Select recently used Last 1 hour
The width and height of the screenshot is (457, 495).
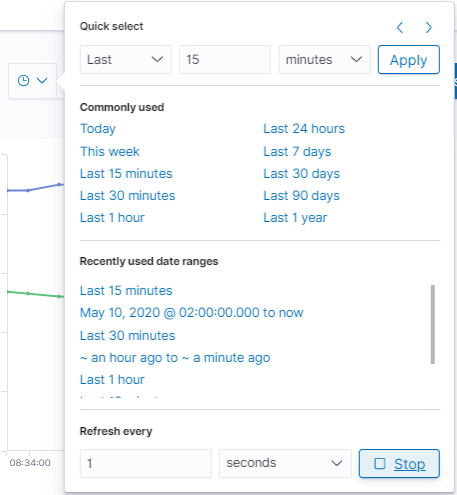pyautogui.click(x=112, y=380)
